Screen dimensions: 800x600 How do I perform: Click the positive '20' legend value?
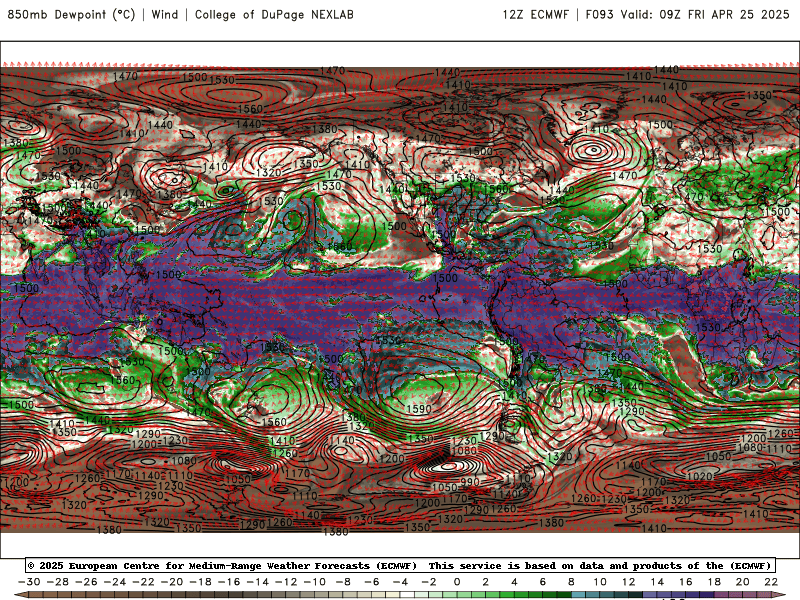[743, 582]
